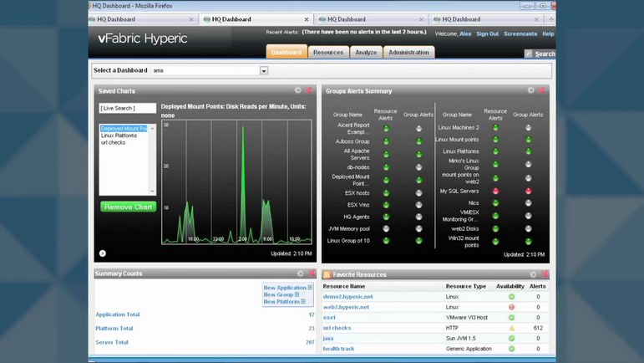Click the New Application plus icon

click(310, 288)
